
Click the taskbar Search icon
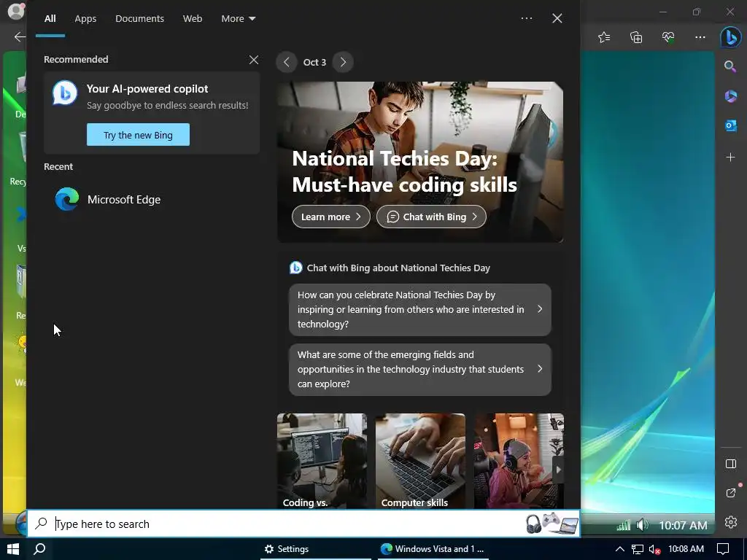pyautogui.click(x=40, y=549)
